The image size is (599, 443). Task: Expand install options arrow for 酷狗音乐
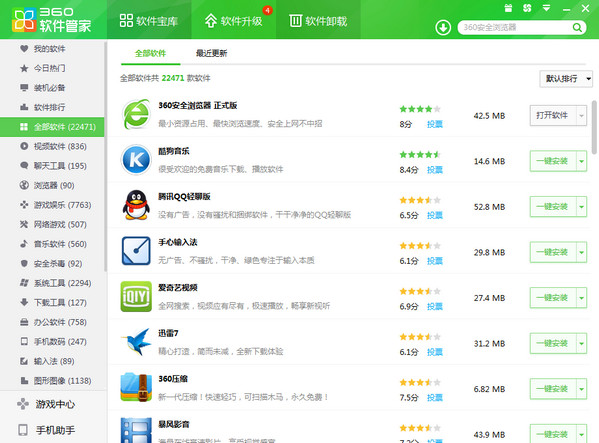pos(581,161)
